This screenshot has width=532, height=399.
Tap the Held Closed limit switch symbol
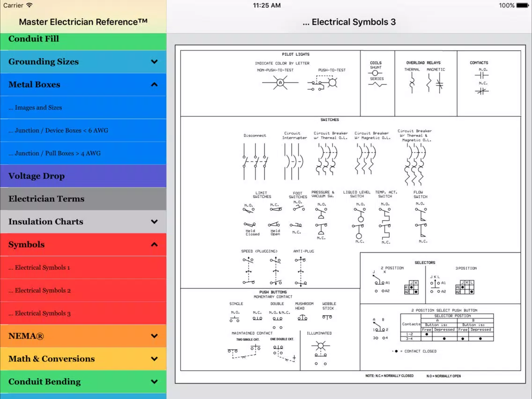250,225
